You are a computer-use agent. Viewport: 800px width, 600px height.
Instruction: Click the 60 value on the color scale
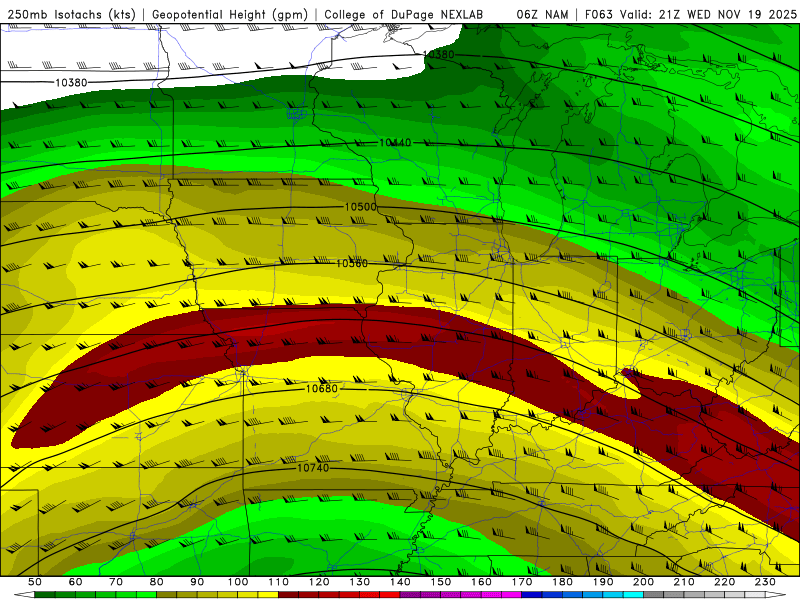pos(75,582)
